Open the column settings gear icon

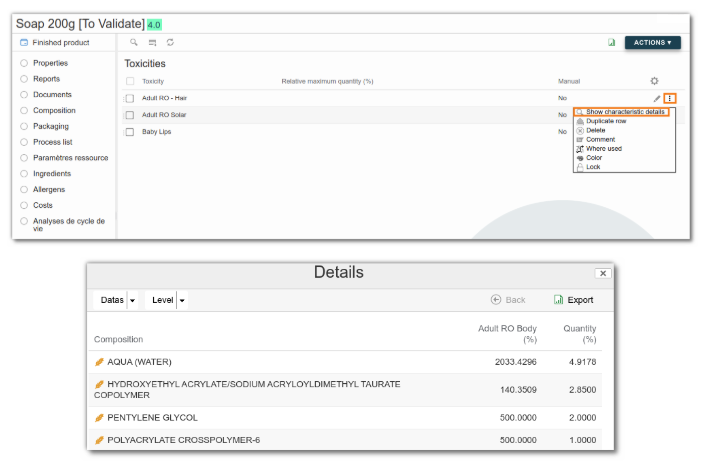click(x=654, y=81)
